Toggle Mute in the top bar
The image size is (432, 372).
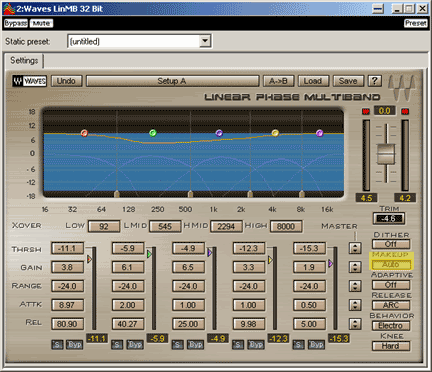coord(41,23)
